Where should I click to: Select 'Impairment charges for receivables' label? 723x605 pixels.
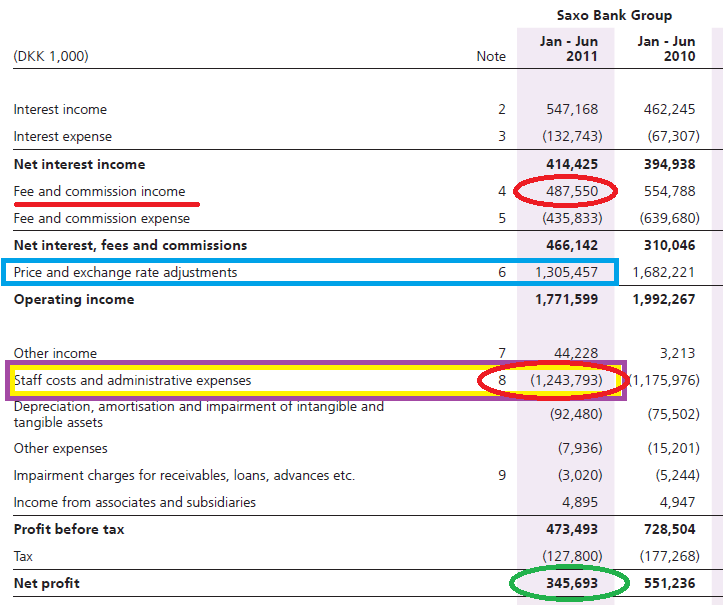[x=184, y=475]
